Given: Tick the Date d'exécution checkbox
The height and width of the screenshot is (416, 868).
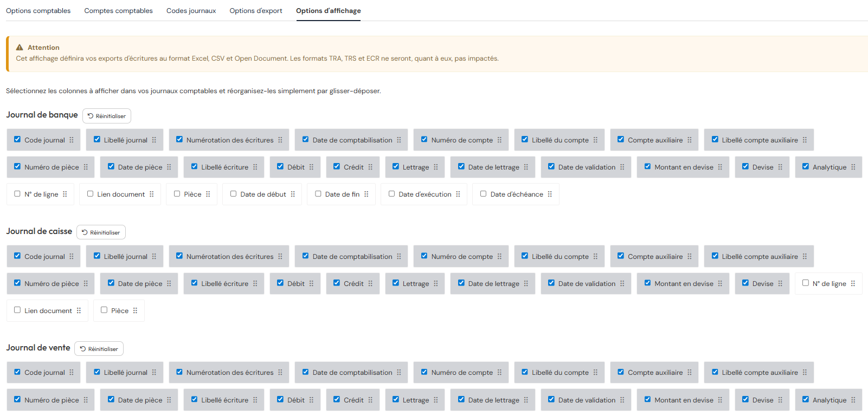Looking at the screenshot, I should click(x=391, y=194).
